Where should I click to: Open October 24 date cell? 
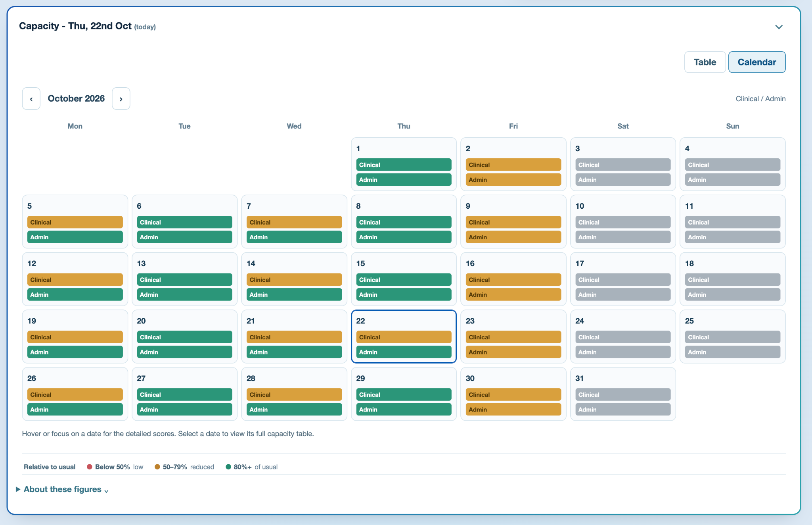coord(623,337)
